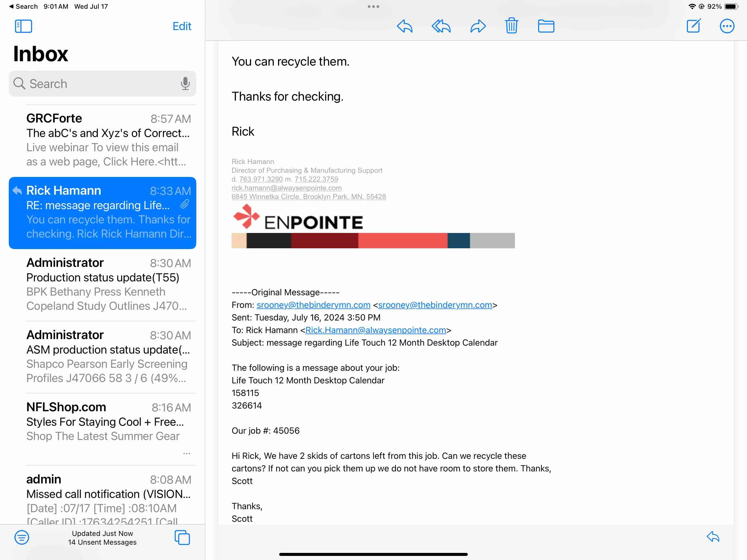Compose a new message
The width and height of the screenshot is (747, 560).
point(693,26)
